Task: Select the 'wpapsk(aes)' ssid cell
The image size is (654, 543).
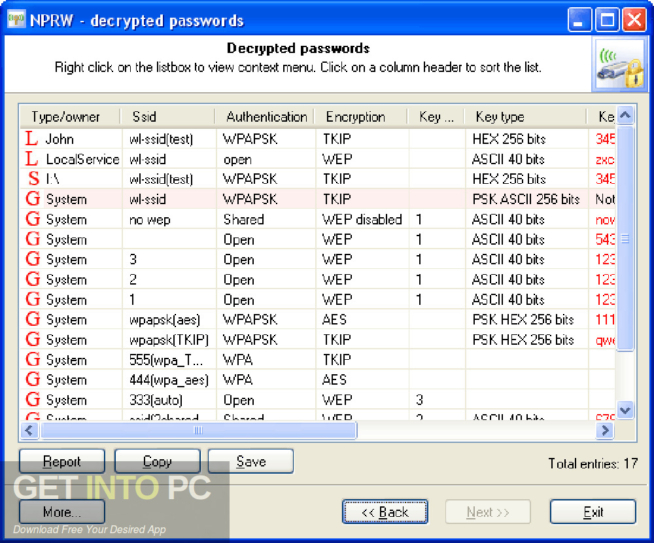Action: click(x=165, y=319)
